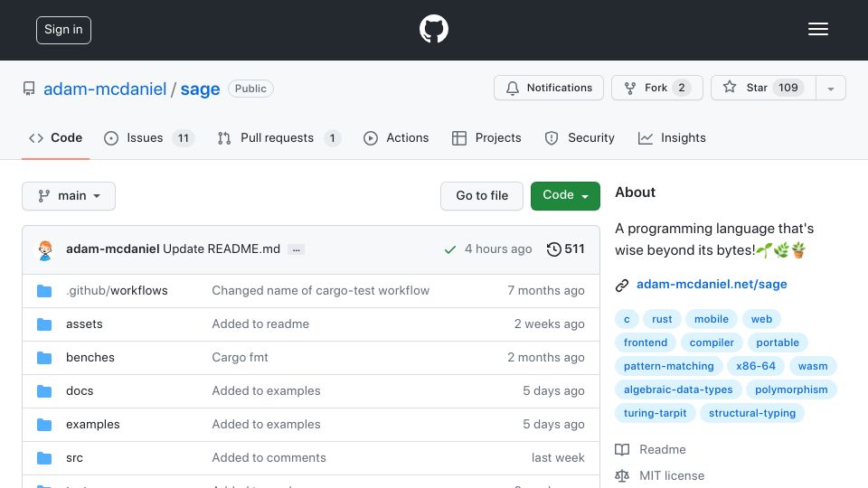Click the GitHub Octocat logo
Image resolution: width=868 pixels, height=488 pixels.
pos(433,29)
